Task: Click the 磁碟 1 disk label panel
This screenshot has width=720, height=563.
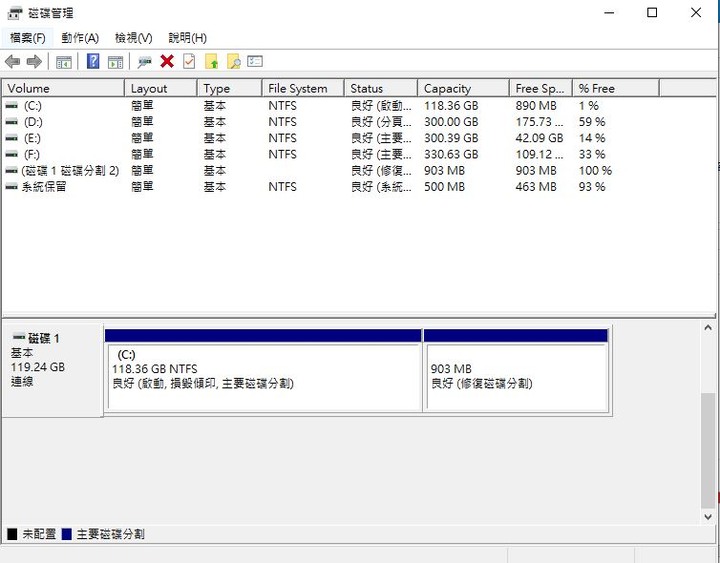Action: point(52,370)
